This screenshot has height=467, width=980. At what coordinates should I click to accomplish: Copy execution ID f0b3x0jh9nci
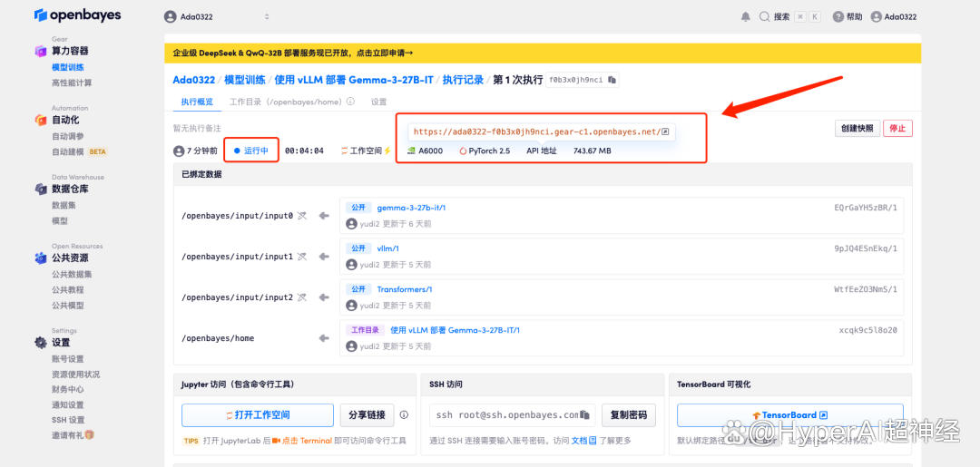click(612, 80)
